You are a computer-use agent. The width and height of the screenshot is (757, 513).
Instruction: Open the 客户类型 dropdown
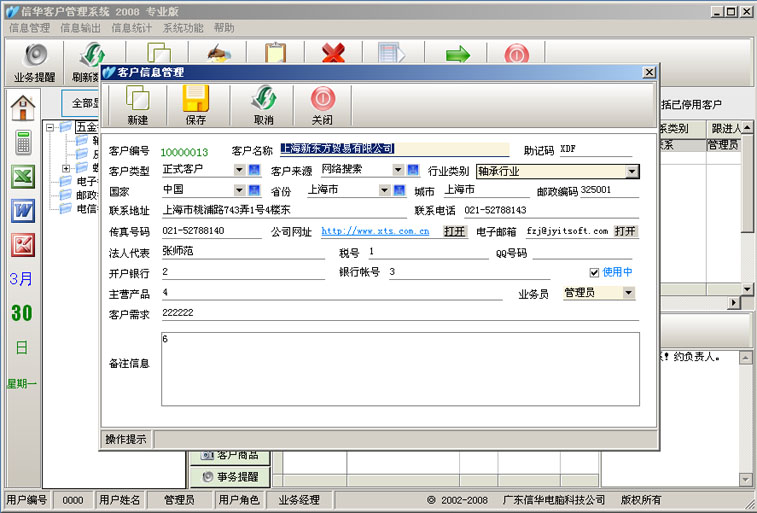click(239, 170)
